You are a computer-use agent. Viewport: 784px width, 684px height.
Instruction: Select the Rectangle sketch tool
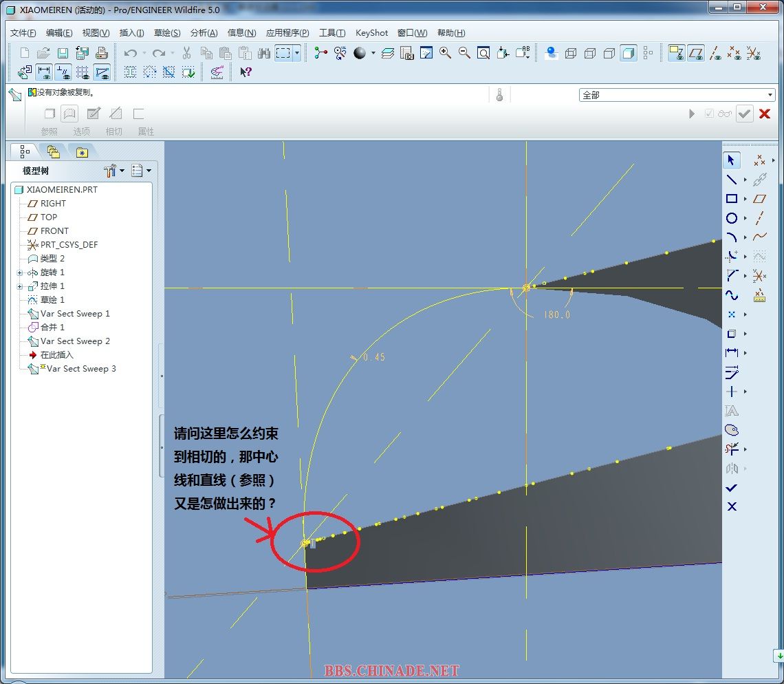click(x=731, y=199)
